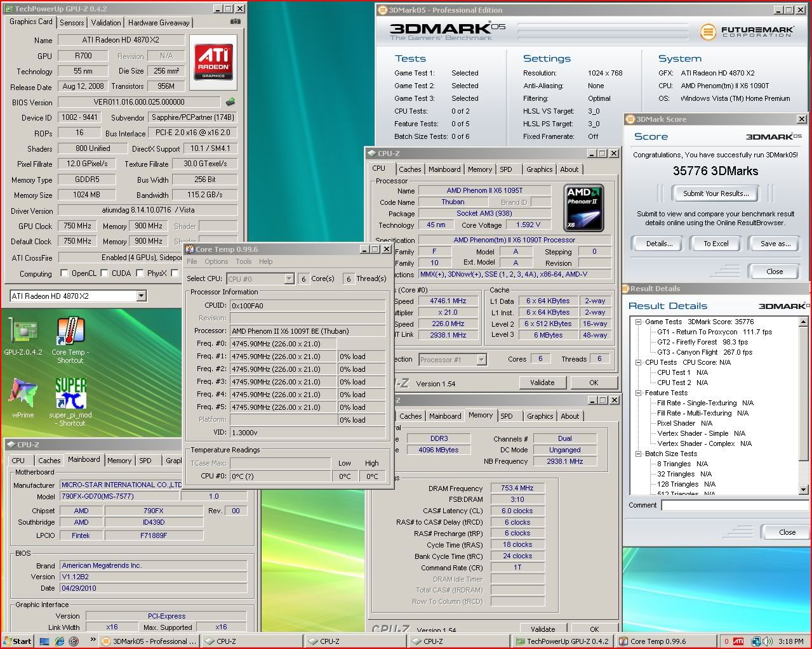Click the Futuremark Corporation logo
Image resolution: width=812 pixels, height=649 pixels.
tap(747, 32)
